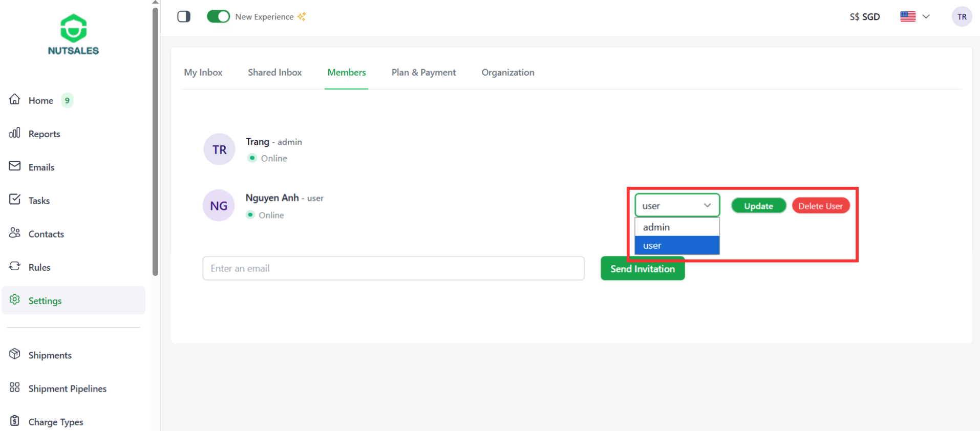Viewport: 980px width, 431px height.
Task: Collapse sidebar with panel toggle icon
Action: point(184,16)
